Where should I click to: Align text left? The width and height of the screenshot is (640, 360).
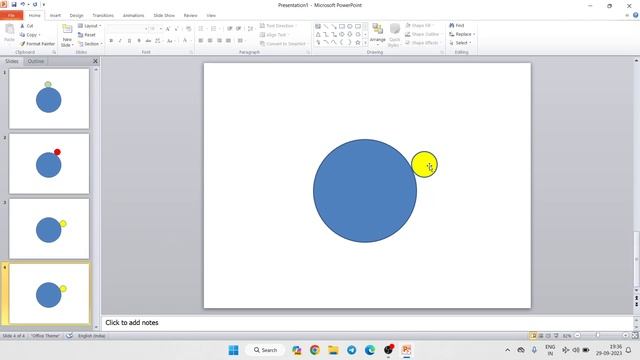(200, 41)
